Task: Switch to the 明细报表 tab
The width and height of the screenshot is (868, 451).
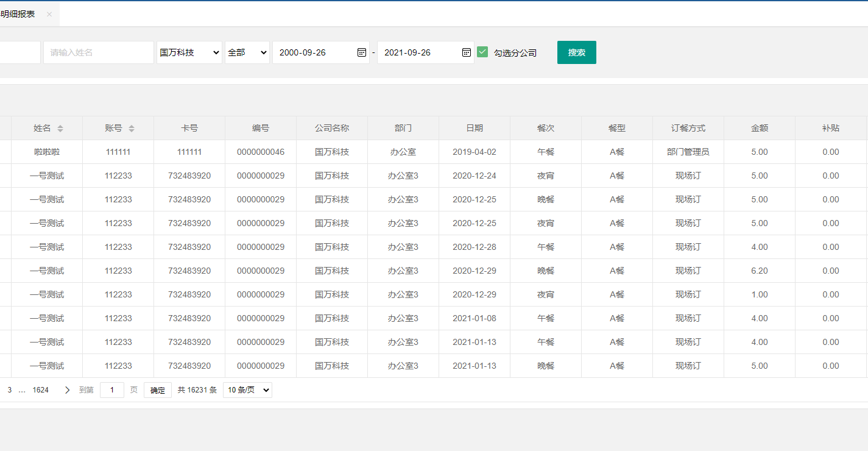Action: pos(18,14)
